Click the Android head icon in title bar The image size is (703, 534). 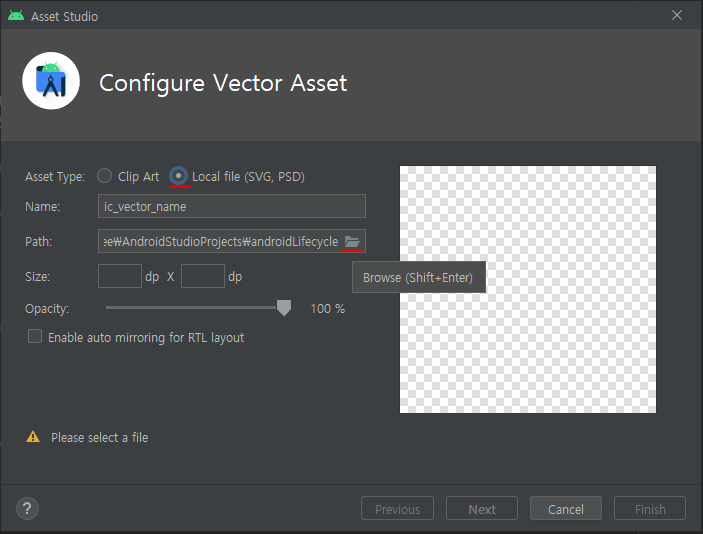click(x=16, y=16)
